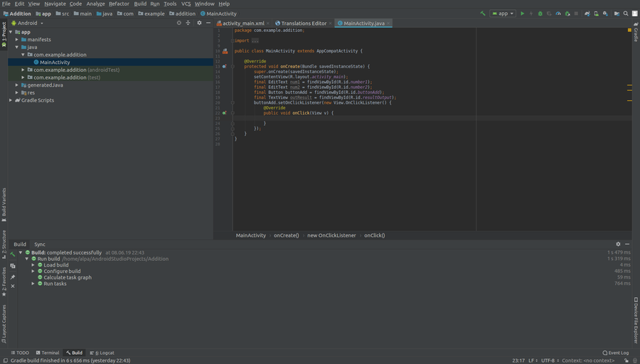Open the Android project view dropdown

(x=29, y=23)
